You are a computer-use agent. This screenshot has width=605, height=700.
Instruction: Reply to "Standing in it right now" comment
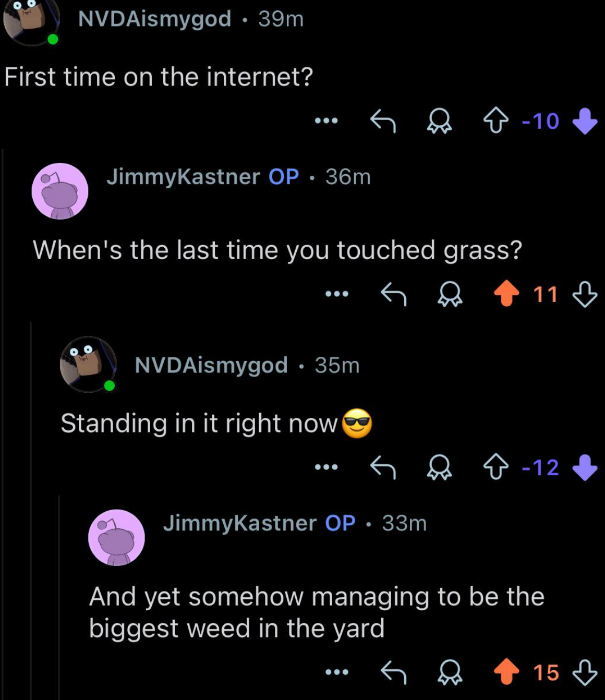pyautogui.click(x=383, y=467)
